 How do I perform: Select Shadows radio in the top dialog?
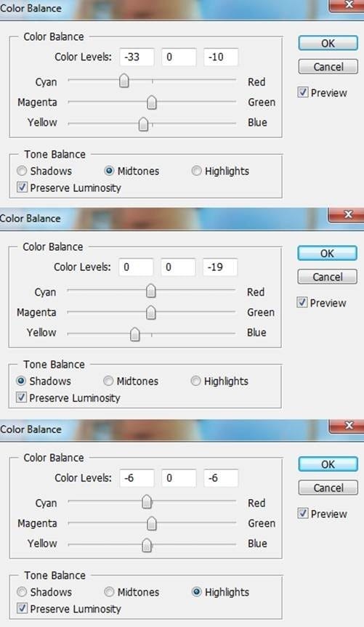(22, 171)
